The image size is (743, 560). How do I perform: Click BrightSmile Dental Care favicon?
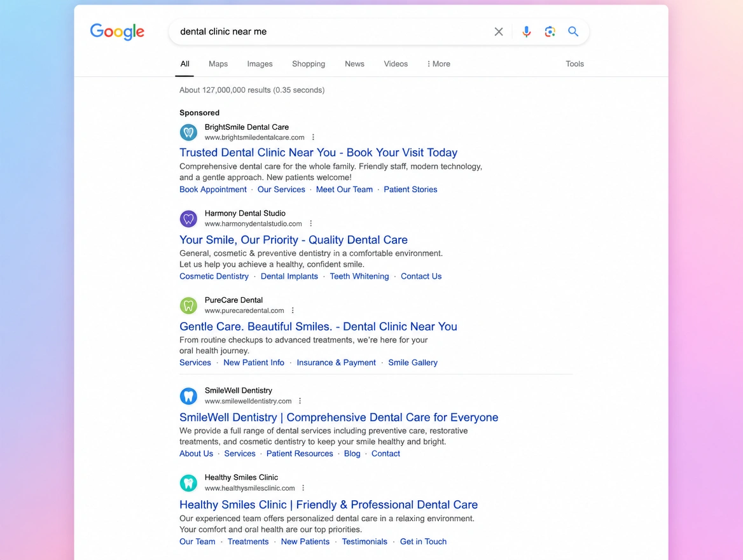point(188,132)
